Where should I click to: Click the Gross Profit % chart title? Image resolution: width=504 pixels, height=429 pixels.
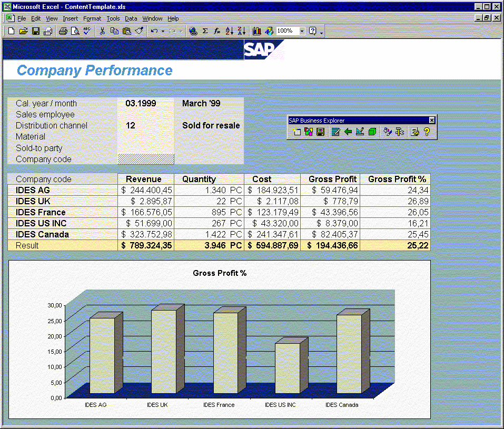(x=220, y=273)
